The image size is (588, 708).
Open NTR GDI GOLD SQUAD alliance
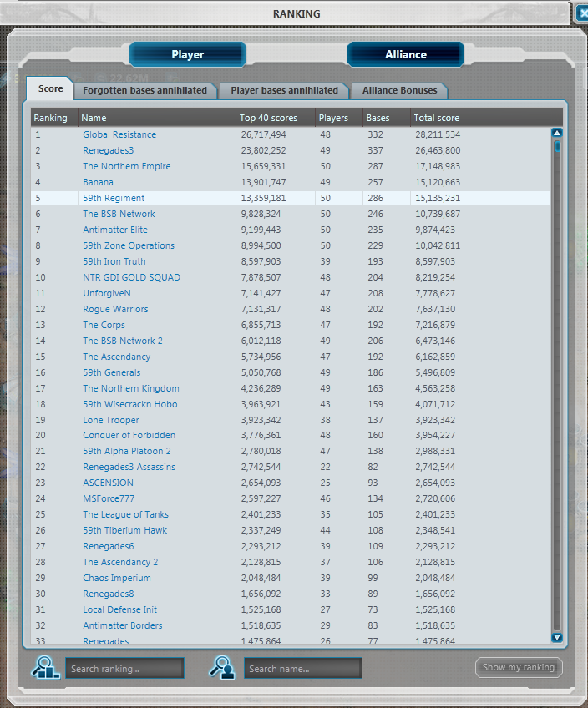pos(131,277)
